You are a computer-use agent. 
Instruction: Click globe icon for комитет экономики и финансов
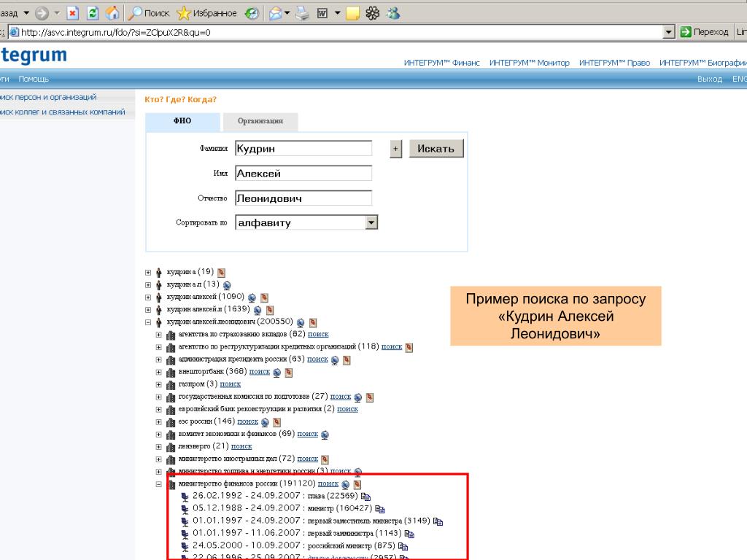pos(325,435)
